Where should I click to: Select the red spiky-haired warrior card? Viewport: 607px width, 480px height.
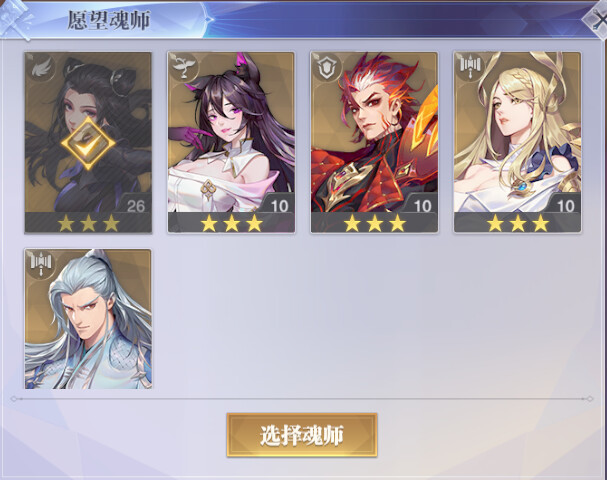374,142
